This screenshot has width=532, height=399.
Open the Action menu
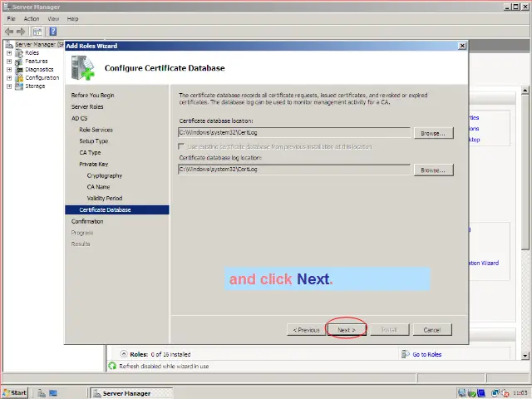32,18
